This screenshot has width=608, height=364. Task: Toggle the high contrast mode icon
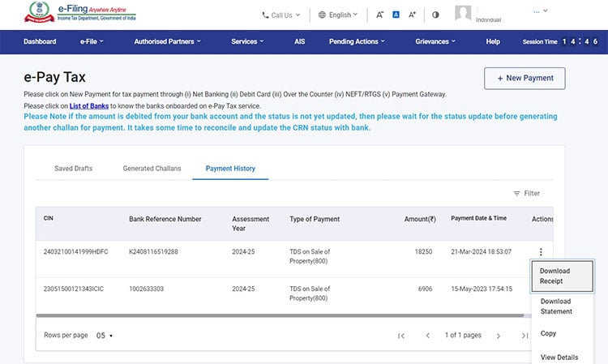435,15
